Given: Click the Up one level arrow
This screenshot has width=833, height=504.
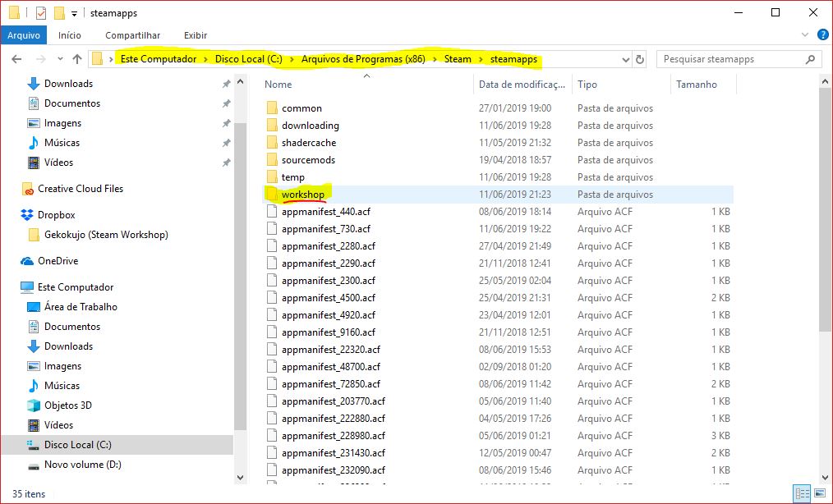Looking at the screenshot, I should [x=77, y=59].
